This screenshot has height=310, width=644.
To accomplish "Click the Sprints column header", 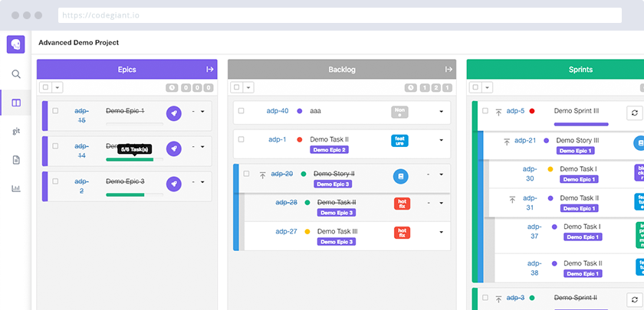I will coord(555,70).
